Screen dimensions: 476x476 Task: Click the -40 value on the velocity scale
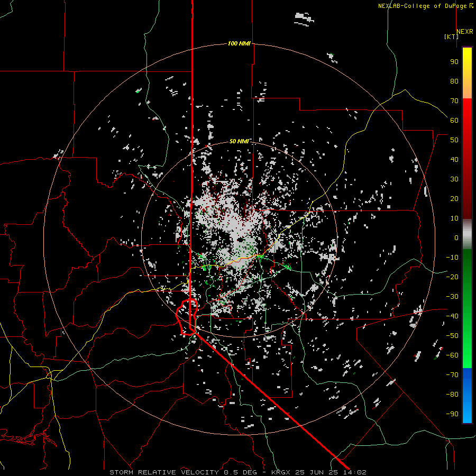pyautogui.click(x=452, y=316)
